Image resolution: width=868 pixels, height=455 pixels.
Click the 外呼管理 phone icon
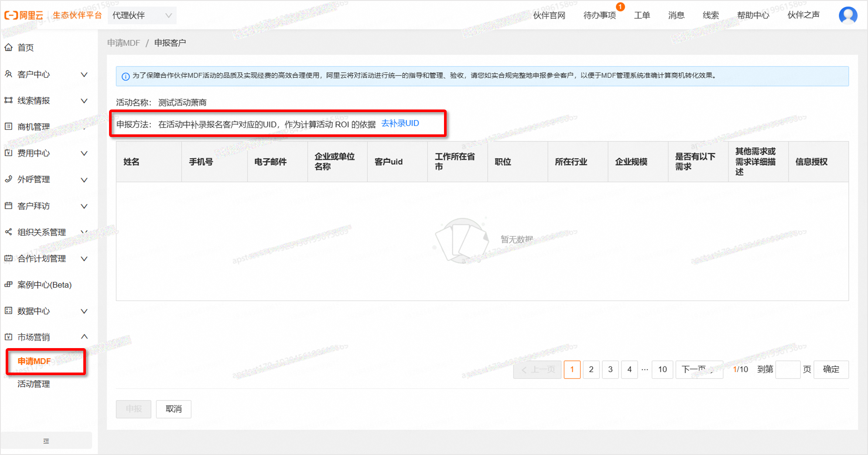pos(8,179)
